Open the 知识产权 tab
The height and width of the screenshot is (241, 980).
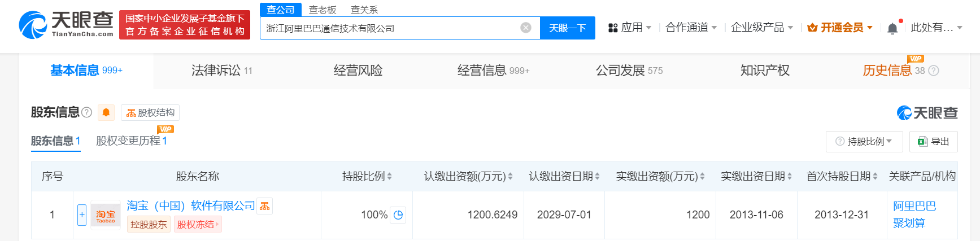[x=765, y=71]
